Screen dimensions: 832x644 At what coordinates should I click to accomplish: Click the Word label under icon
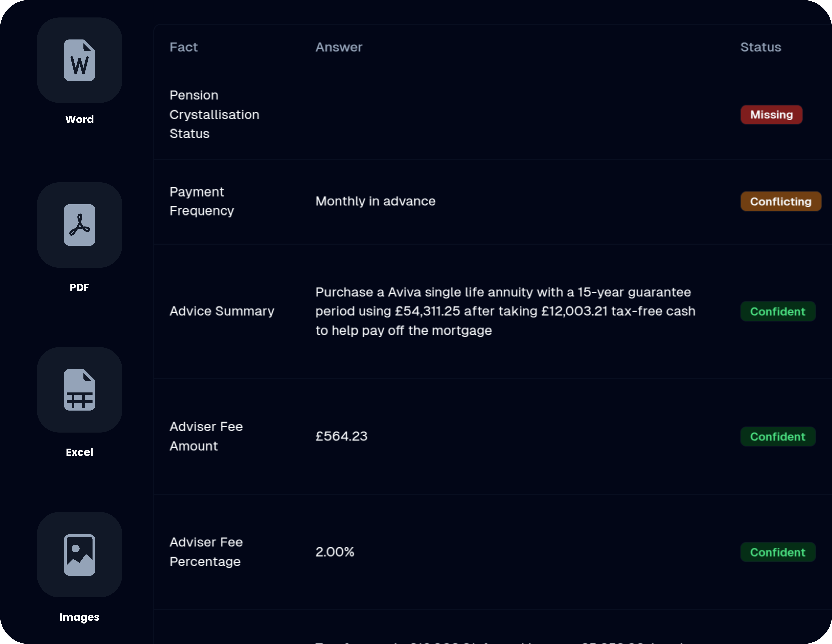[x=79, y=119]
